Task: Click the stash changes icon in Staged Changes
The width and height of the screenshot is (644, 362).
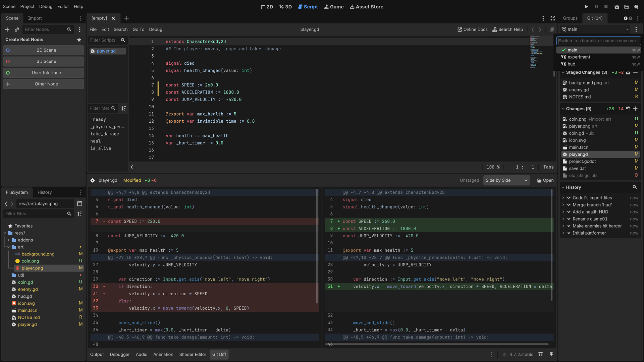Action: point(628,72)
